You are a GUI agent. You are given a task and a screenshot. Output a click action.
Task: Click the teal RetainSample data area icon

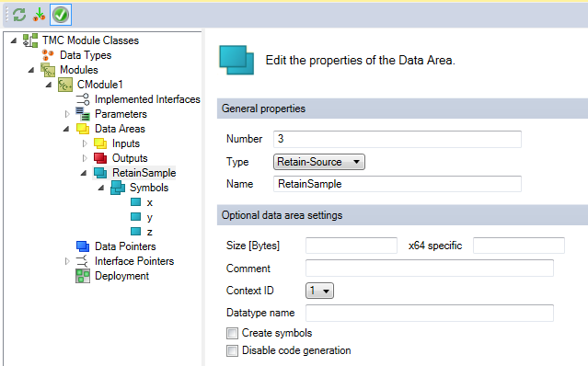100,173
